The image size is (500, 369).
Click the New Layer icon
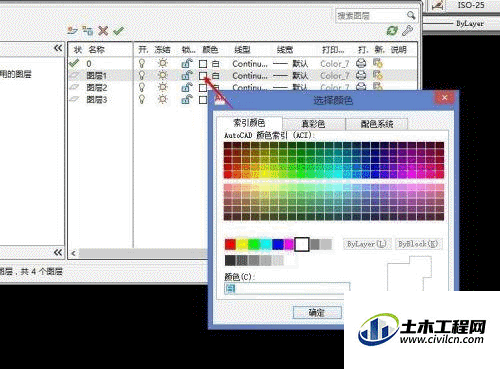tap(72, 31)
